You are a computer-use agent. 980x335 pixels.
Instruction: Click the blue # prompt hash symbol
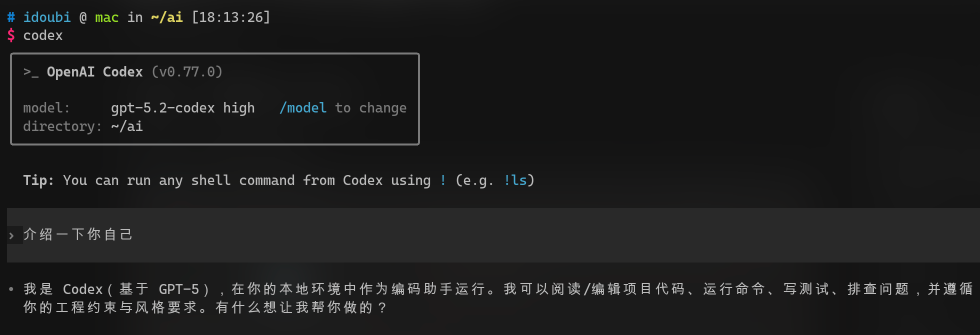[11, 17]
